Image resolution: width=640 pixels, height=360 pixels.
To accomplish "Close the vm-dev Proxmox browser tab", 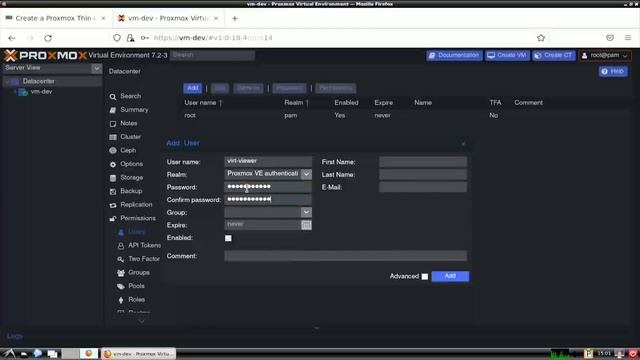I will point(216,18).
